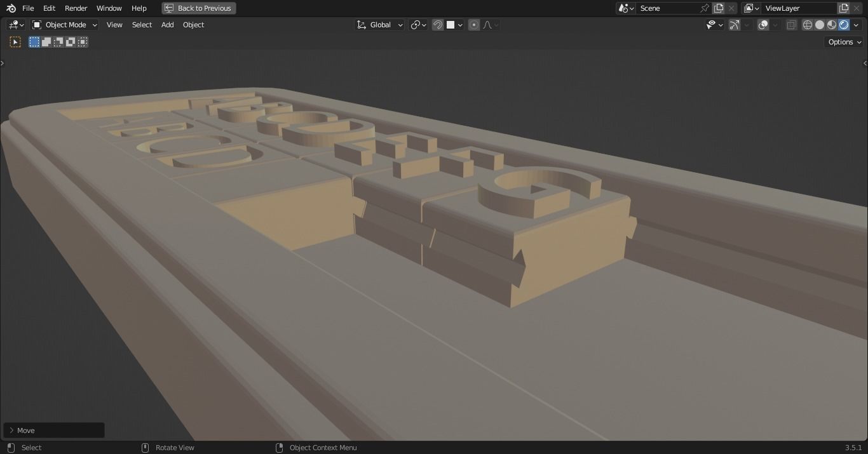Switch to Wireframe viewport shading
This screenshot has width=868, height=454.
click(808, 25)
